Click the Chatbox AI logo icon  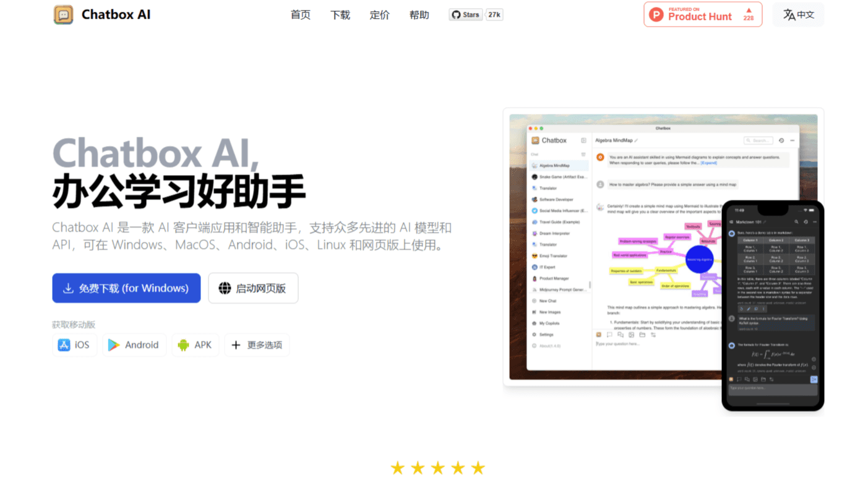pos(63,14)
